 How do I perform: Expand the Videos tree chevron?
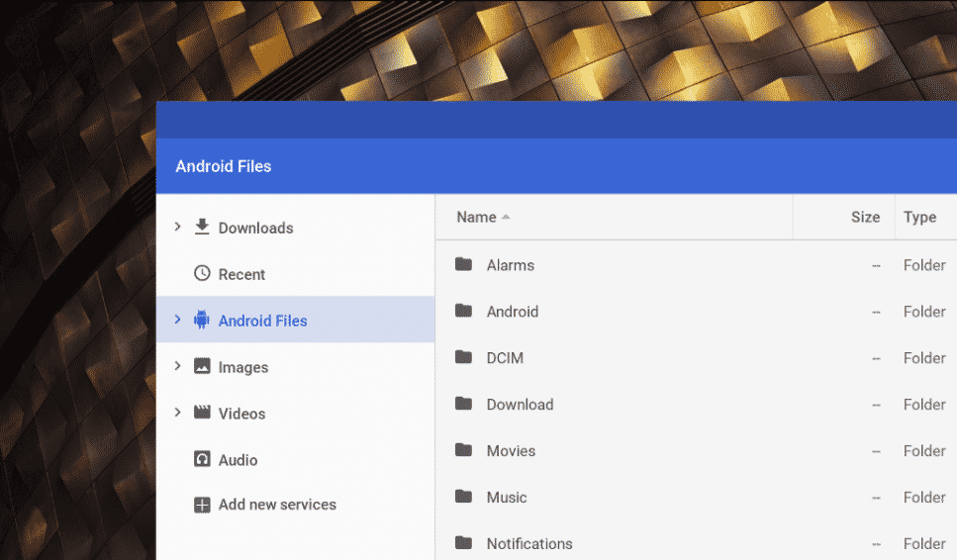177,413
